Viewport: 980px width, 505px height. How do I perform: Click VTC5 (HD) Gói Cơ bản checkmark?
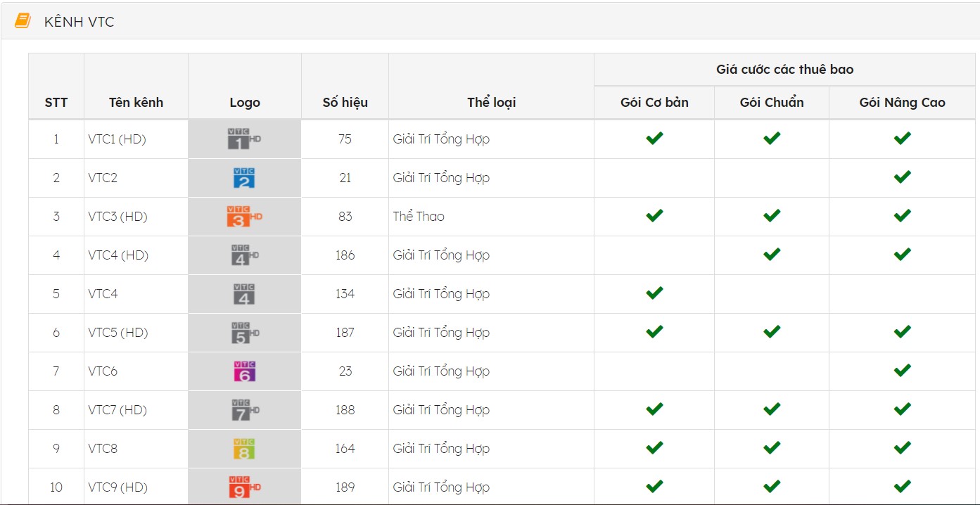point(654,332)
